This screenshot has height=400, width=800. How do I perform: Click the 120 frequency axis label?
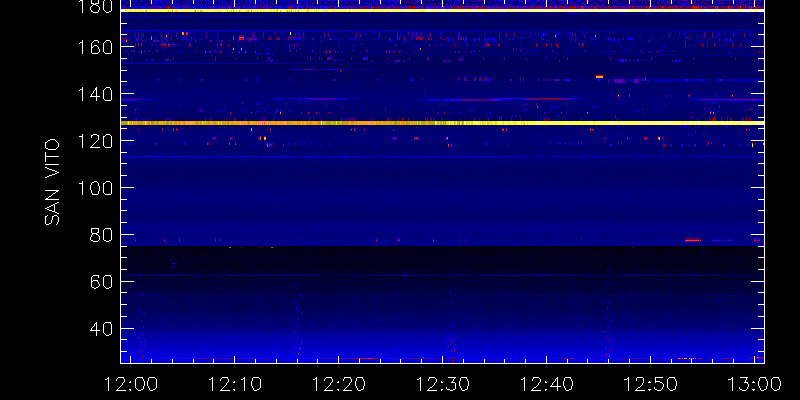pyautogui.click(x=95, y=141)
